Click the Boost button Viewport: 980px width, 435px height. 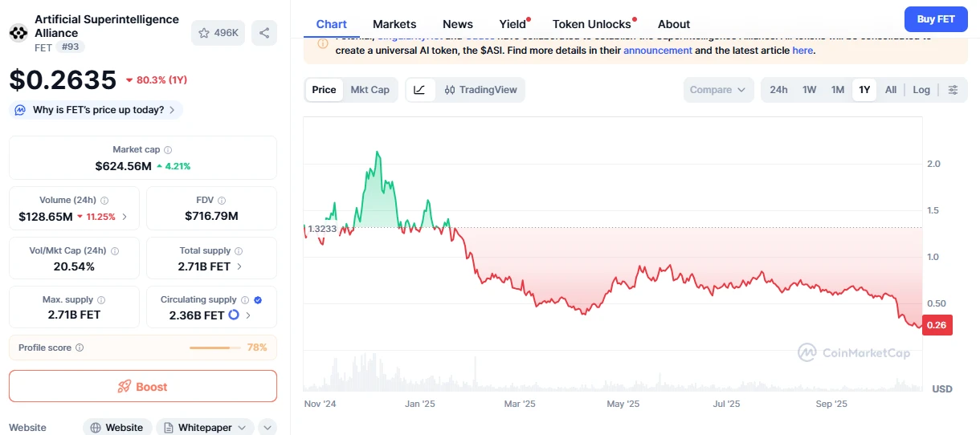tap(143, 386)
